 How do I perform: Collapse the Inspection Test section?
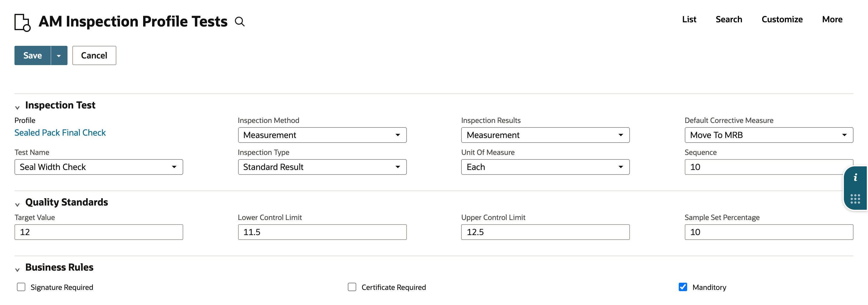click(17, 108)
